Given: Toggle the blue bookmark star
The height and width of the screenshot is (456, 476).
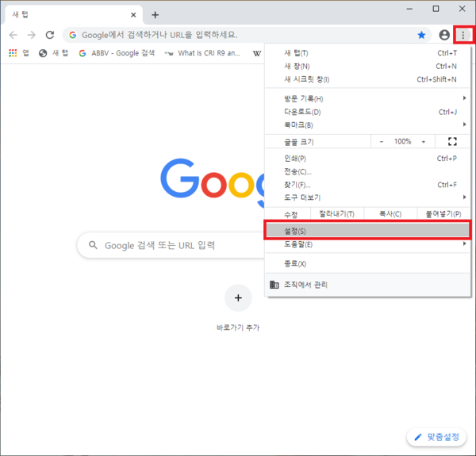Looking at the screenshot, I should (x=421, y=35).
